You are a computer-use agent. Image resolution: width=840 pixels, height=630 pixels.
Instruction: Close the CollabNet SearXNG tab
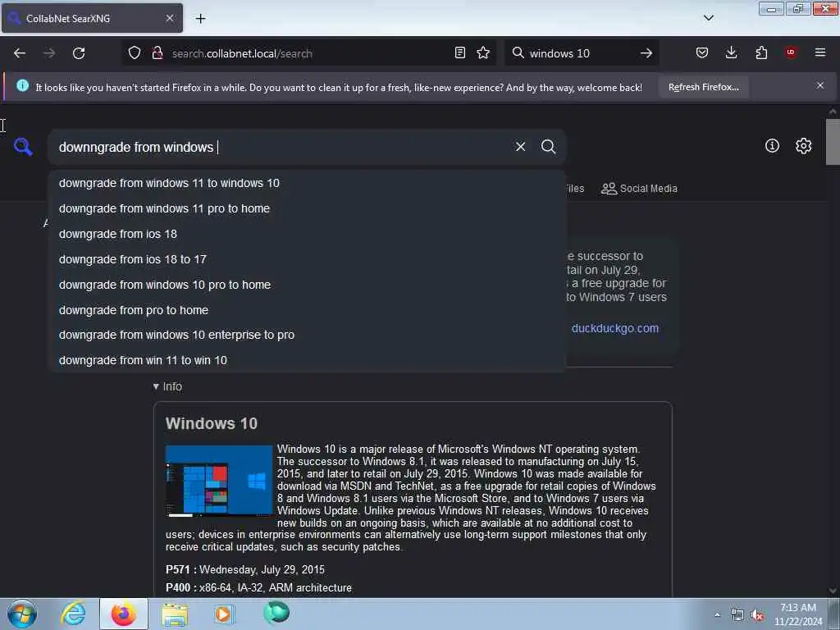click(x=169, y=18)
